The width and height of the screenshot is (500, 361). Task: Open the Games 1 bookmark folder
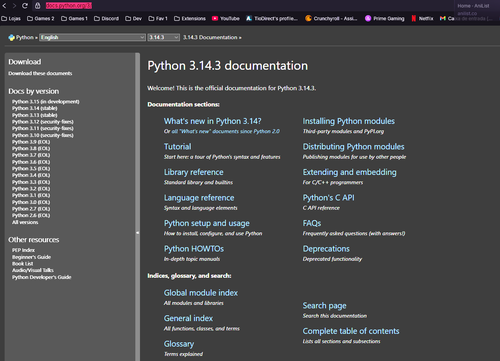coord(74,18)
